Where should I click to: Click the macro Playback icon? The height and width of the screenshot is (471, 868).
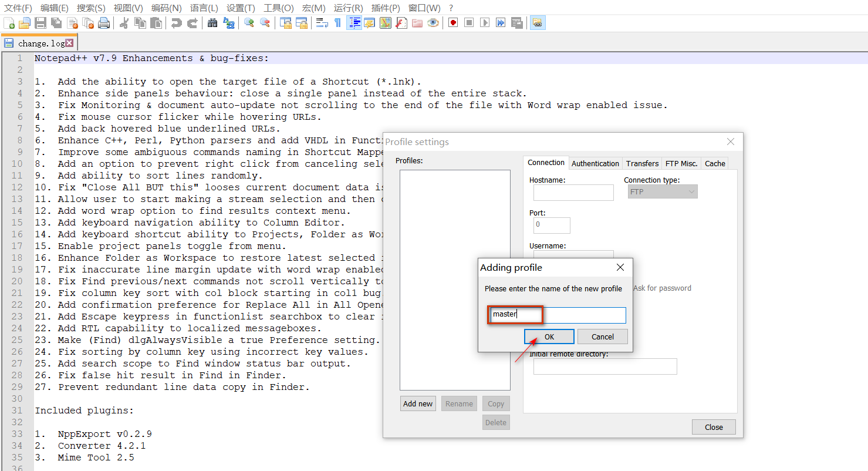(x=485, y=23)
